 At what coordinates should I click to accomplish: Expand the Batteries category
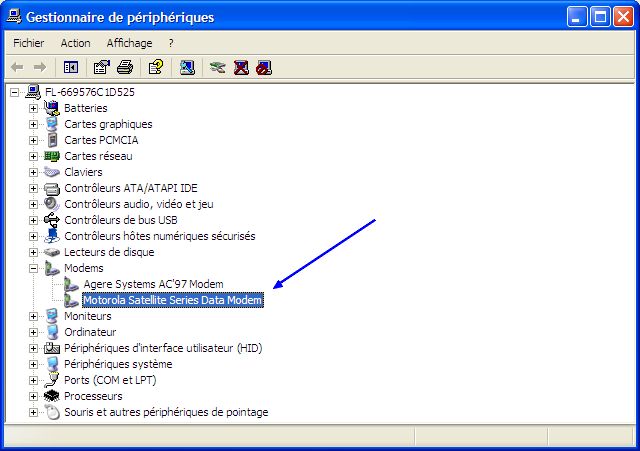click(33, 108)
